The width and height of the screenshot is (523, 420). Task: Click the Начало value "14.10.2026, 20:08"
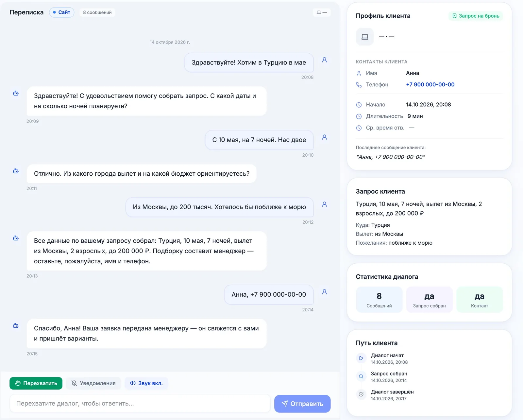pos(429,105)
